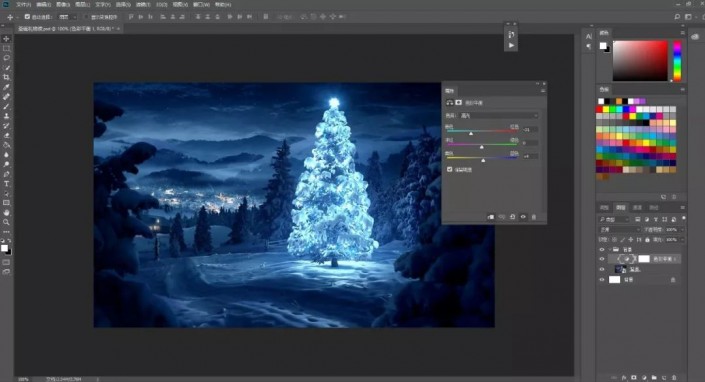The height and width of the screenshot is (382, 705).
Task: Select the Zoom magnifier tool
Action: pyautogui.click(x=6, y=222)
